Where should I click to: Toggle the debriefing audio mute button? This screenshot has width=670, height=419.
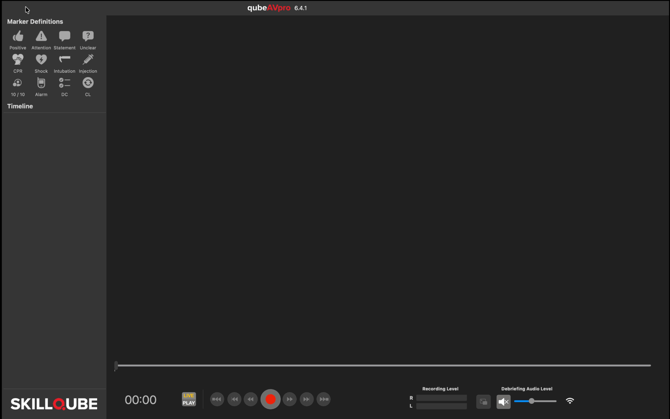coord(503,401)
